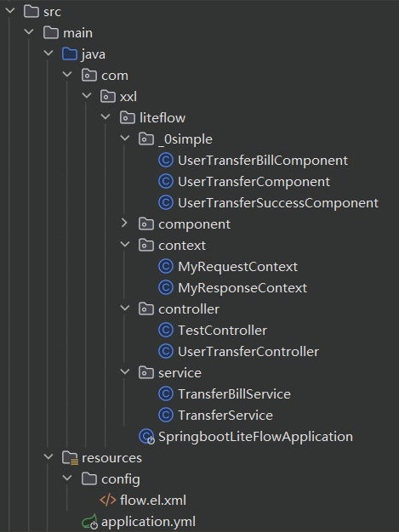Collapse the service package arrow
This screenshot has height=532, width=399.
[x=125, y=371]
